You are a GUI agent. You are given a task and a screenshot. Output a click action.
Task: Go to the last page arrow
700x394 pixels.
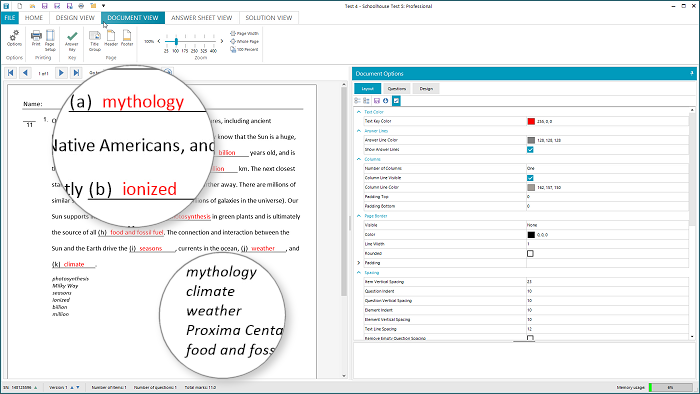[x=76, y=73]
